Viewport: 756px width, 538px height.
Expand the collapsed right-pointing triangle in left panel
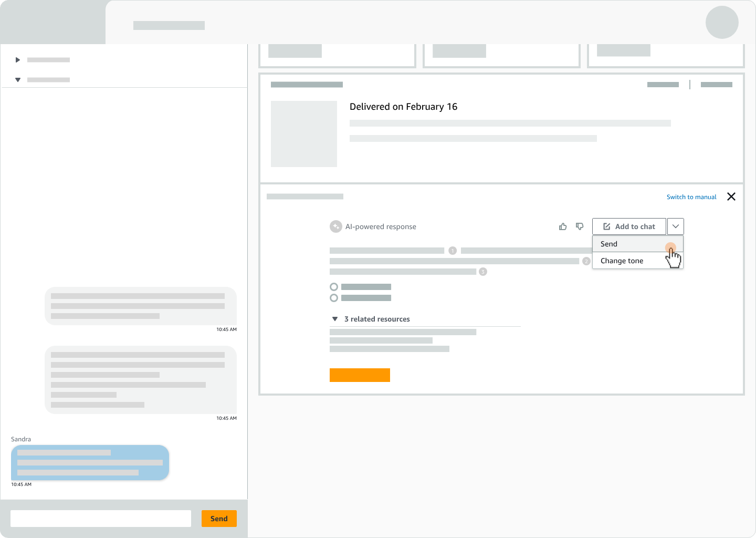tap(18, 60)
